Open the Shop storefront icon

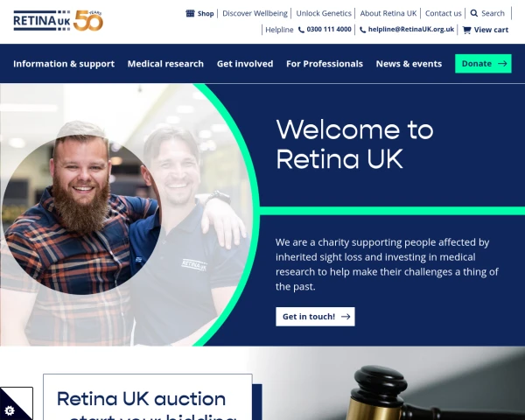(190, 13)
